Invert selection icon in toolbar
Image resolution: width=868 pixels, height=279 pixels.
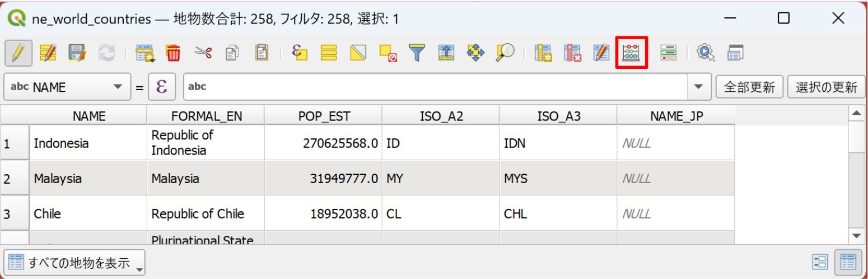[358, 53]
